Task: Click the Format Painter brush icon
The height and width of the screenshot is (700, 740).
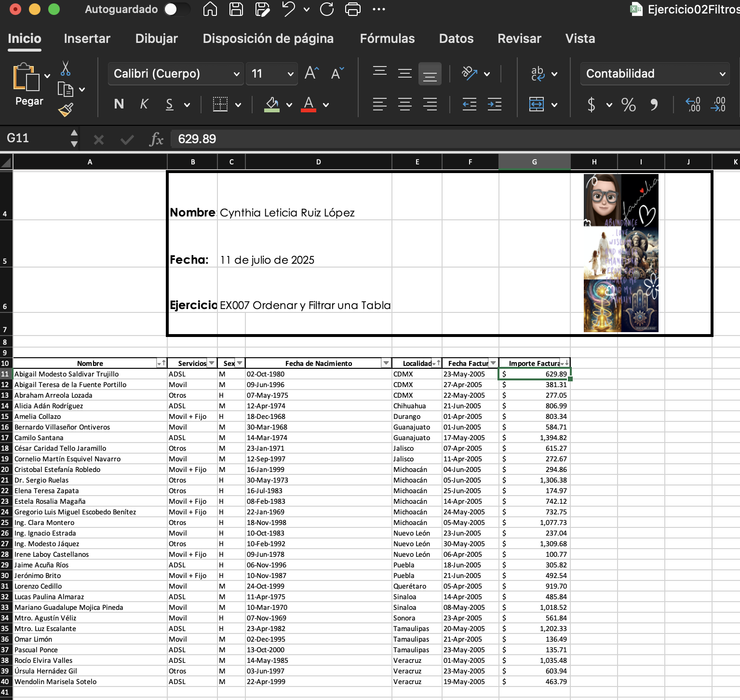Action: (x=66, y=110)
